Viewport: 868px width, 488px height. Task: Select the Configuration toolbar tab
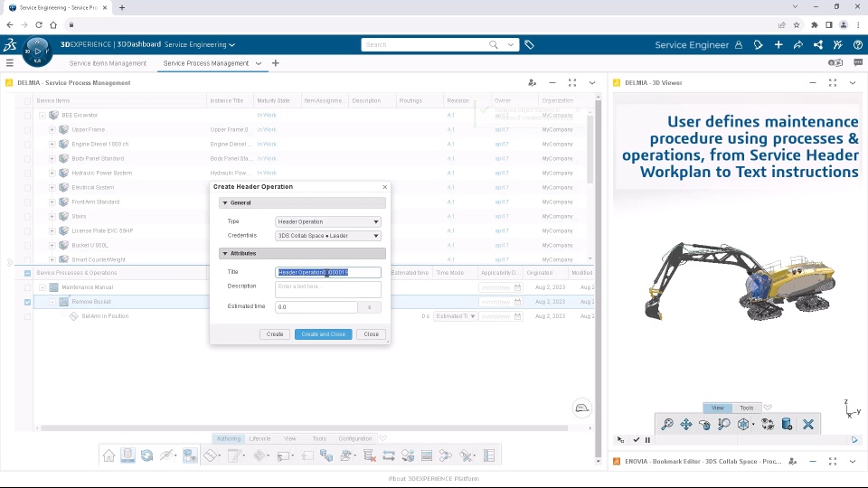355,439
